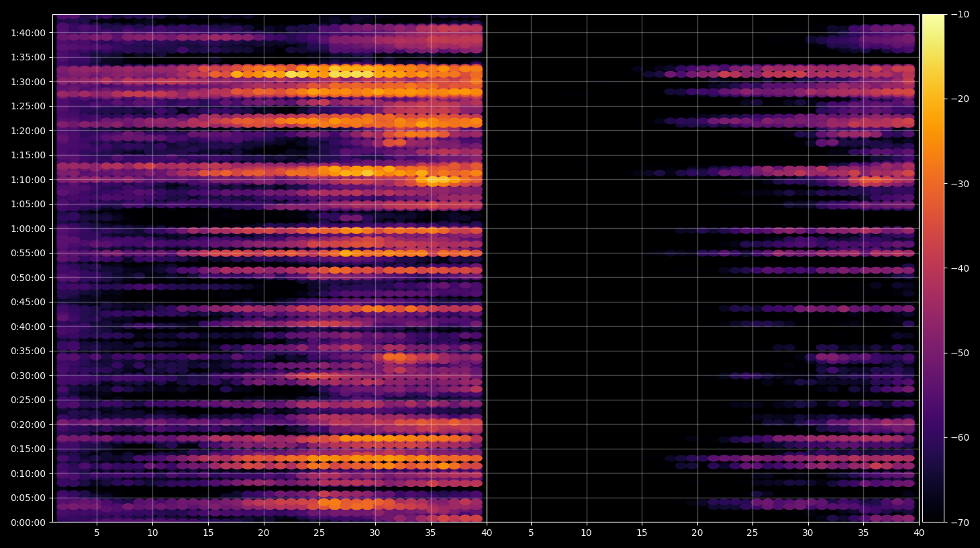Viewport: 980px width, 548px height.
Task: Click x-axis label 25 under right heatmap
Action: tap(752, 533)
